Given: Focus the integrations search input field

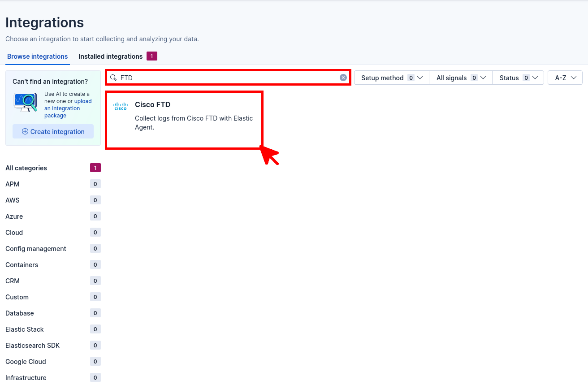Looking at the screenshot, I should tap(229, 78).
